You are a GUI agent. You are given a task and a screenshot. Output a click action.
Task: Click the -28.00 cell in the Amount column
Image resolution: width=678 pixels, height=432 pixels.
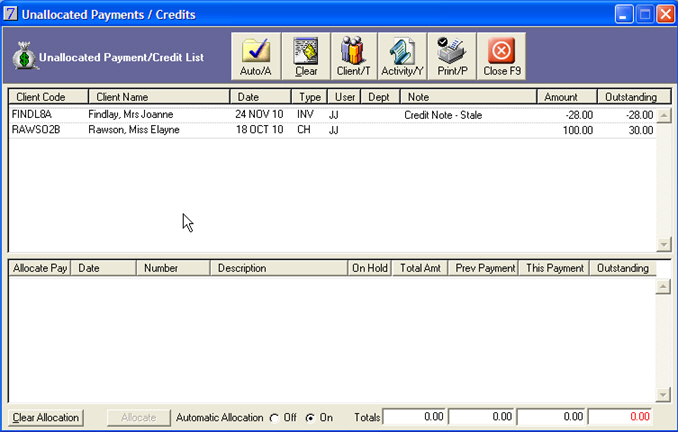point(579,115)
